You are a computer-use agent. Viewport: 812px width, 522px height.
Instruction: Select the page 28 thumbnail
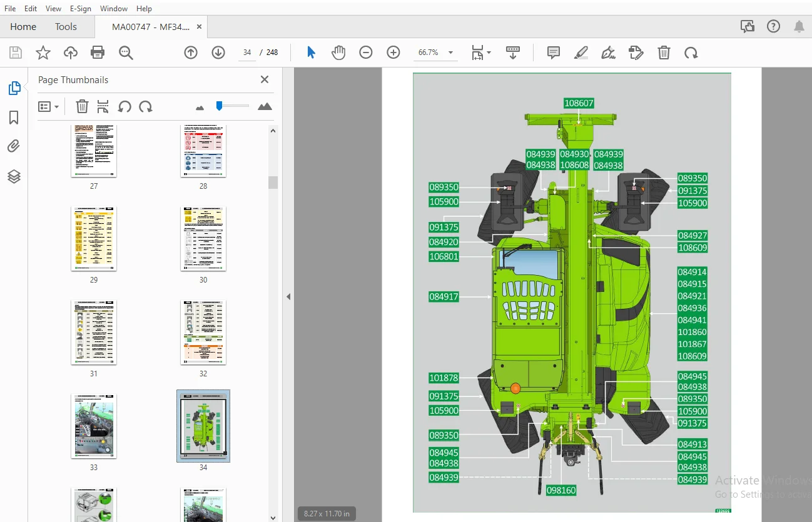coord(203,151)
